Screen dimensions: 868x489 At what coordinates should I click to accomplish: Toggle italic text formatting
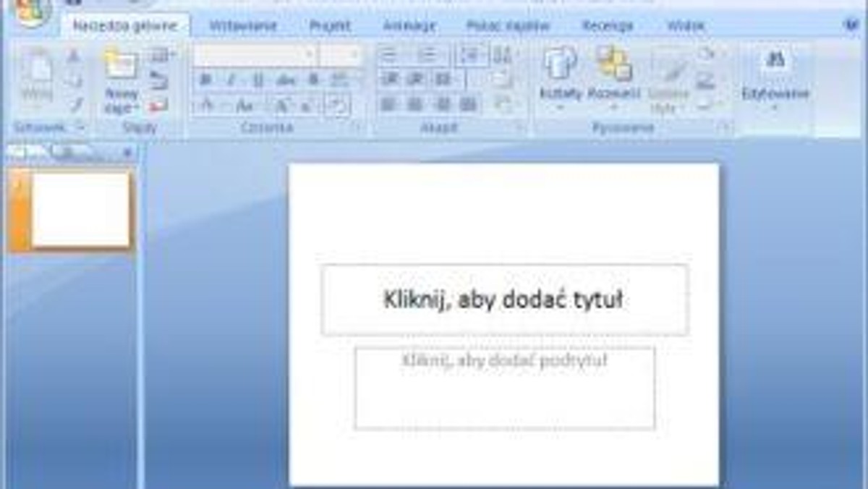[x=231, y=80]
